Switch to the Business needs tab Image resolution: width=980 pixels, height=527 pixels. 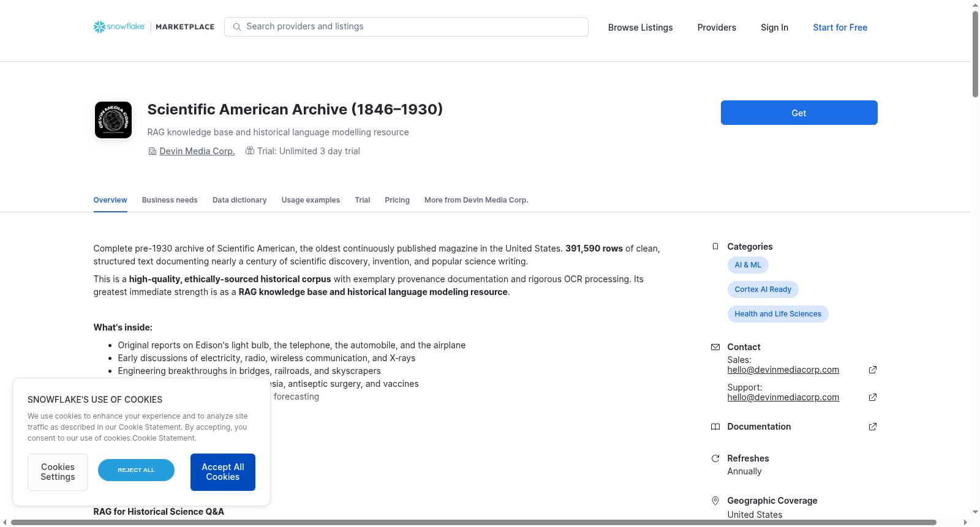click(x=170, y=200)
